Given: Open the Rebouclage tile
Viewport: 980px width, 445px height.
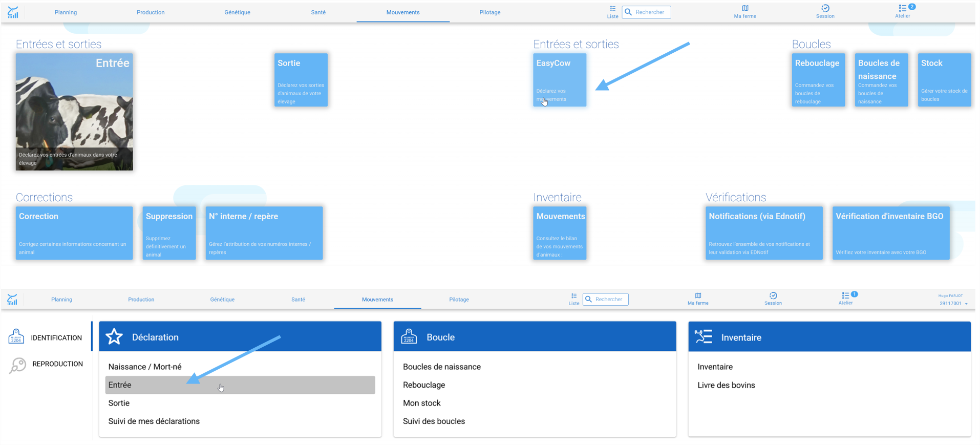Looking at the screenshot, I should pos(818,80).
